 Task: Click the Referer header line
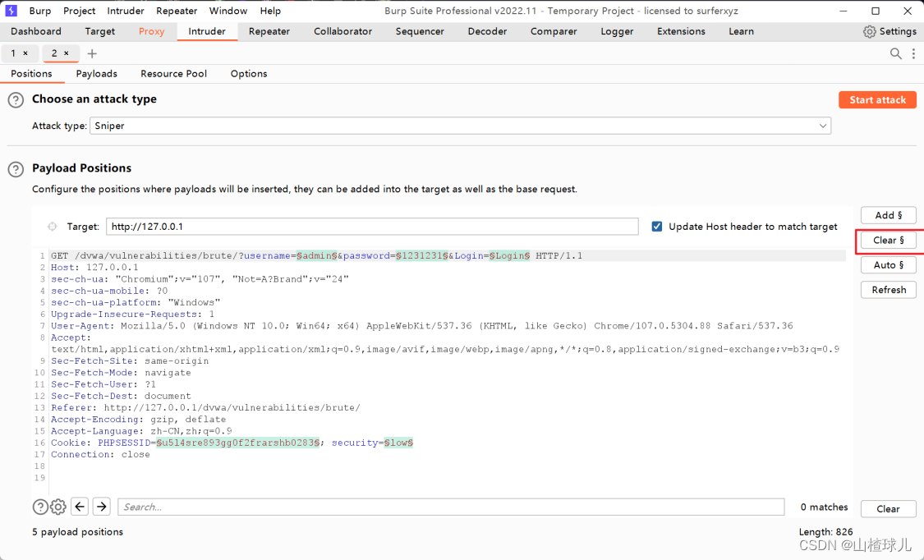click(205, 407)
